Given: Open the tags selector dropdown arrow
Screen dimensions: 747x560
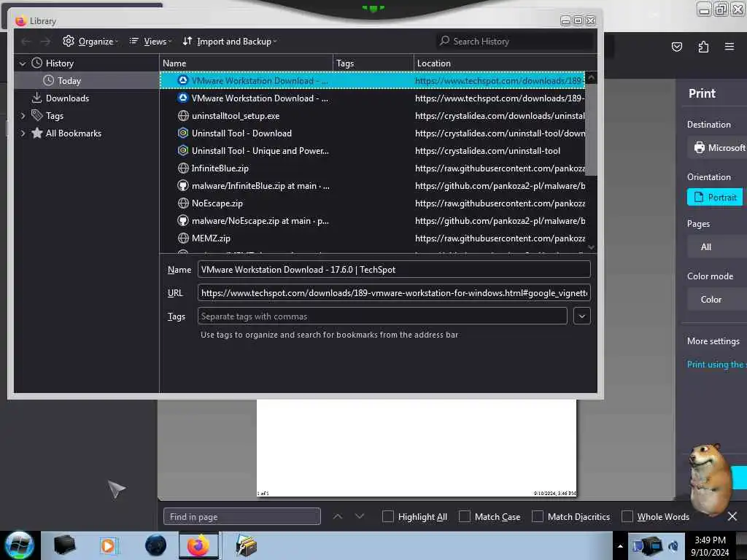Looking at the screenshot, I should [581, 316].
